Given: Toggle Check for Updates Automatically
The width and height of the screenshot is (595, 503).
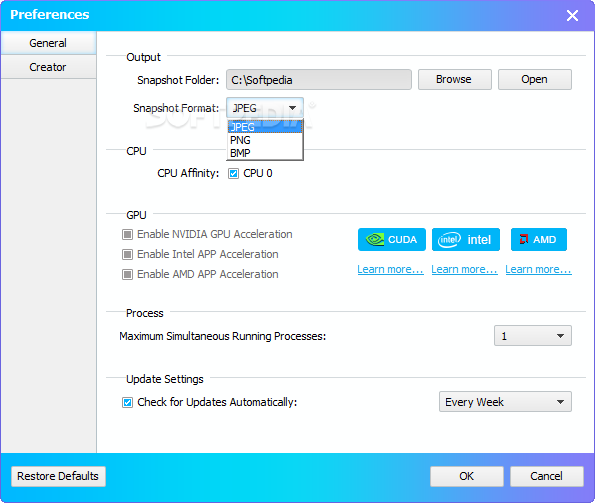Looking at the screenshot, I should point(128,402).
